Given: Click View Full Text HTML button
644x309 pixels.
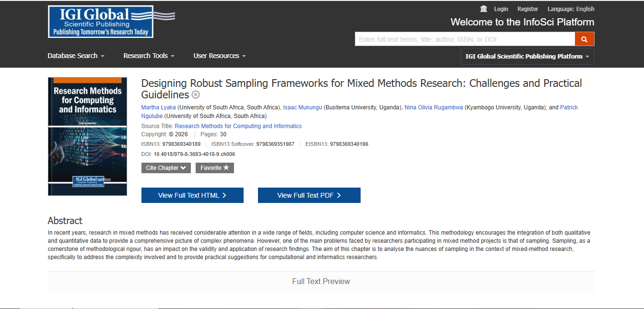Looking at the screenshot, I should click(192, 195).
